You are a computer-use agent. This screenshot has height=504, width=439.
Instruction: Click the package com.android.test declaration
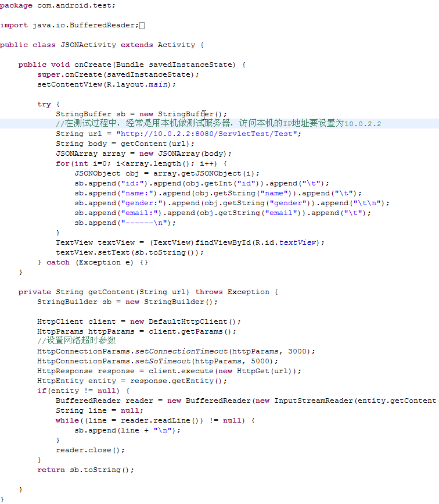(57, 5)
